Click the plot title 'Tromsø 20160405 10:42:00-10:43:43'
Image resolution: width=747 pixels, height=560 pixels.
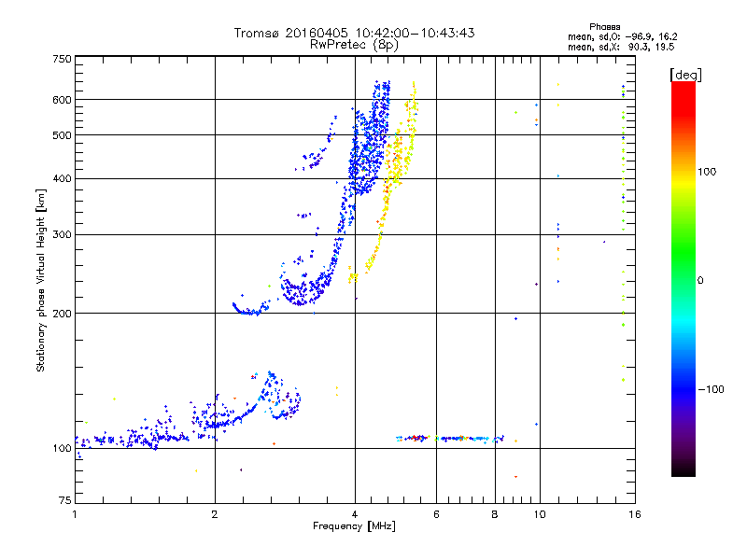[354, 33]
